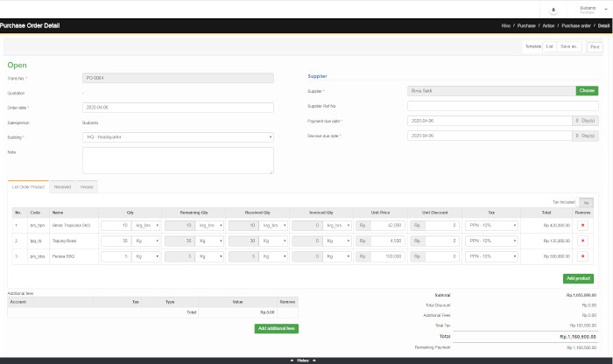Switch to the Received tab
This screenshot has width=613, height=364.
click(x=62, y=186)
